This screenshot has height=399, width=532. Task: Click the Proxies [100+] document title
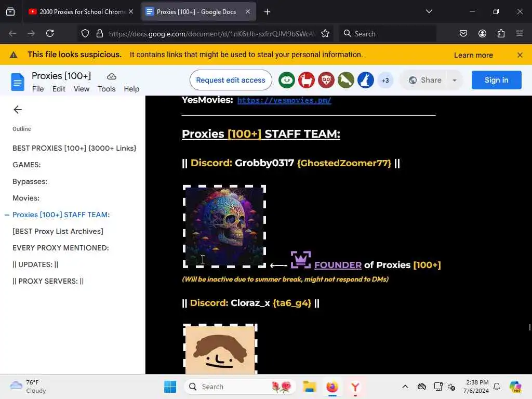pos(61,76)
